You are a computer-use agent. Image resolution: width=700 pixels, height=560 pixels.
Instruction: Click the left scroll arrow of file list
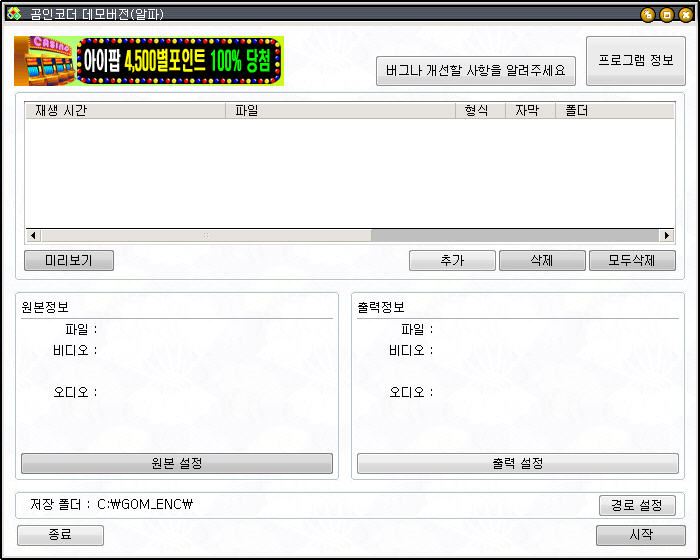(33, 235)
